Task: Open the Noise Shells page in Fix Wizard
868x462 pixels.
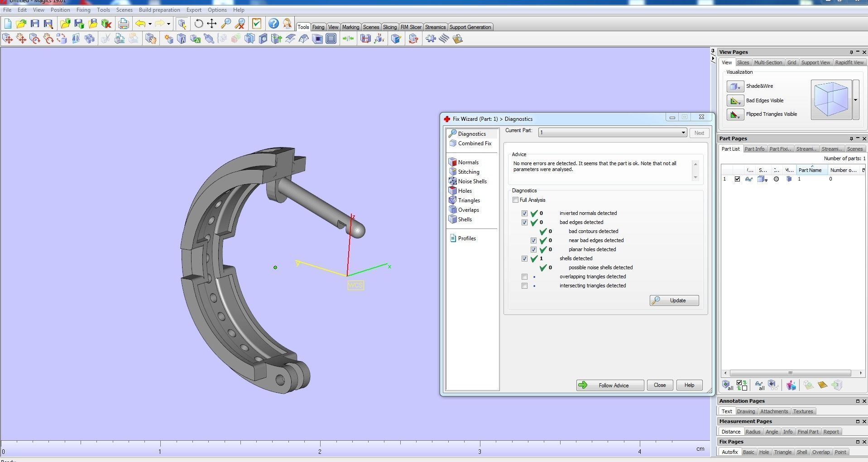Action: point(472,181)
